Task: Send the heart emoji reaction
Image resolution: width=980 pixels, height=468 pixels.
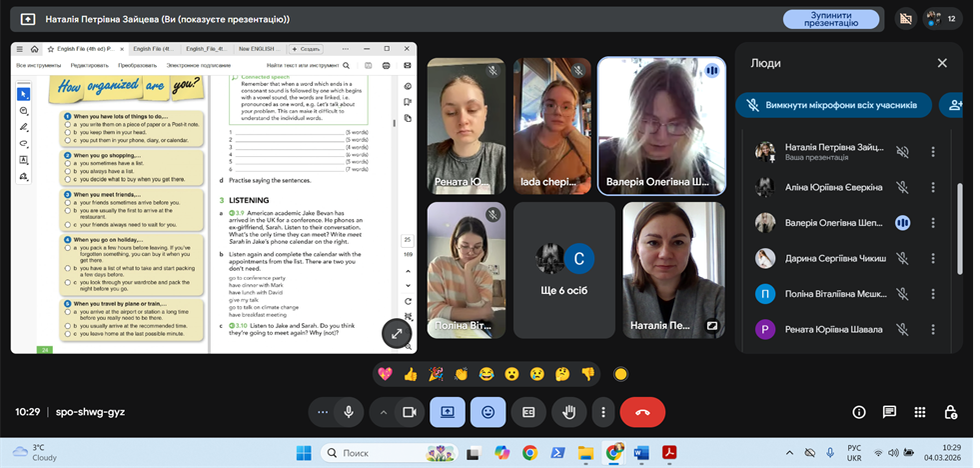Action: tap(385, 374)
